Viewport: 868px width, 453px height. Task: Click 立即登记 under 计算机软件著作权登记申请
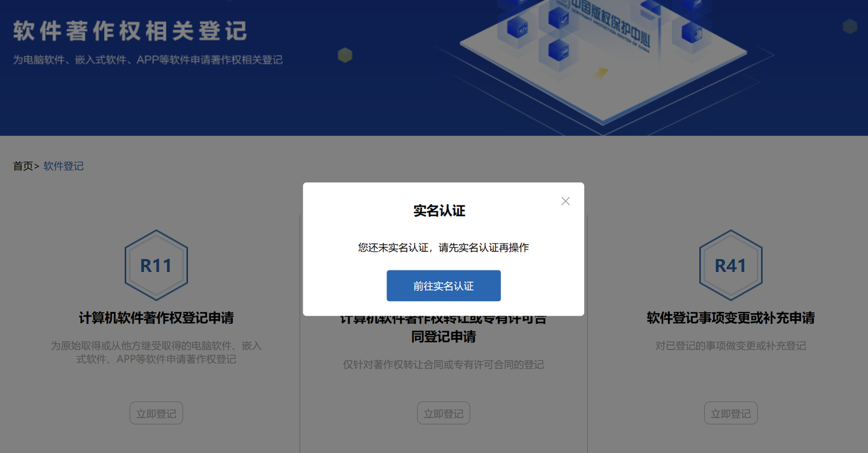[156, 413]
